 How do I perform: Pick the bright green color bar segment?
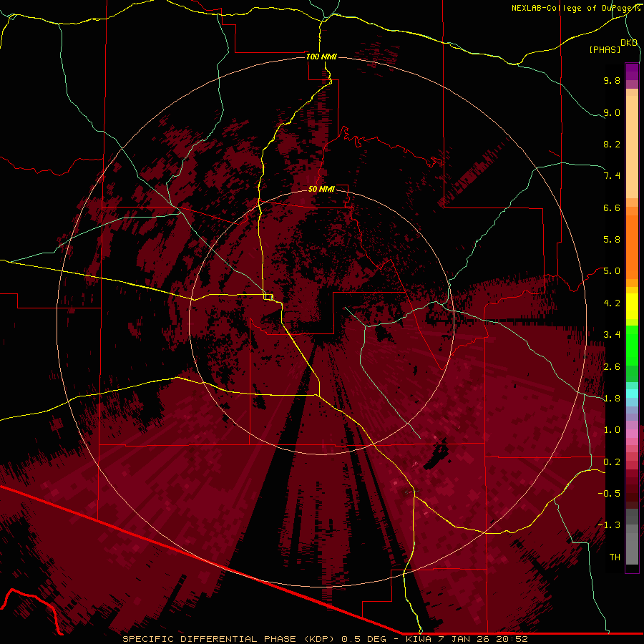(632, 344)
